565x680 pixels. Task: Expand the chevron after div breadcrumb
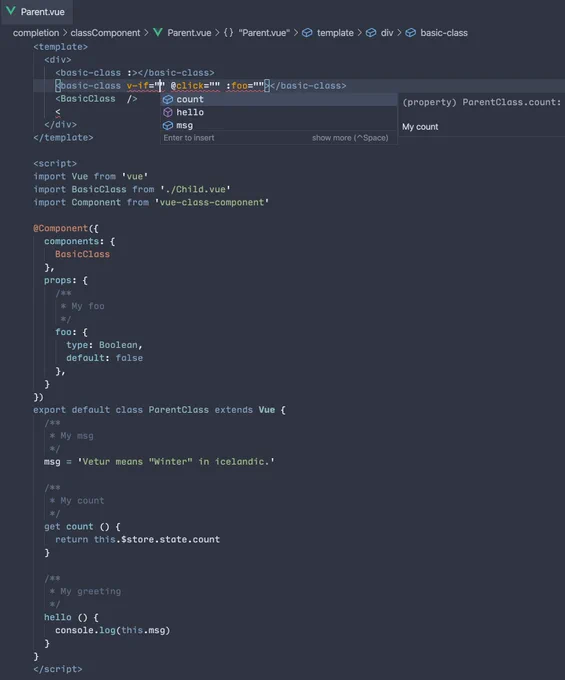point(399,33)
